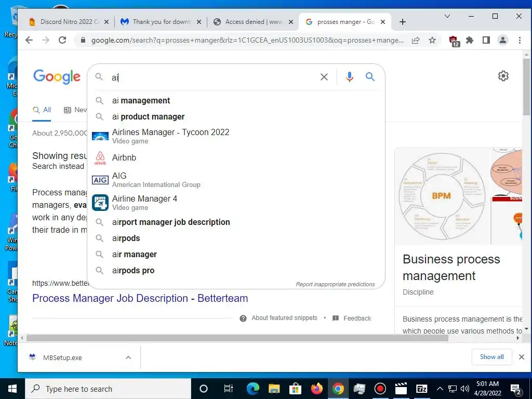The width and height of the screenshot is (532, 399).
Task: Open Cortana circle on the taskbar
Action: [x=204, y=389]
